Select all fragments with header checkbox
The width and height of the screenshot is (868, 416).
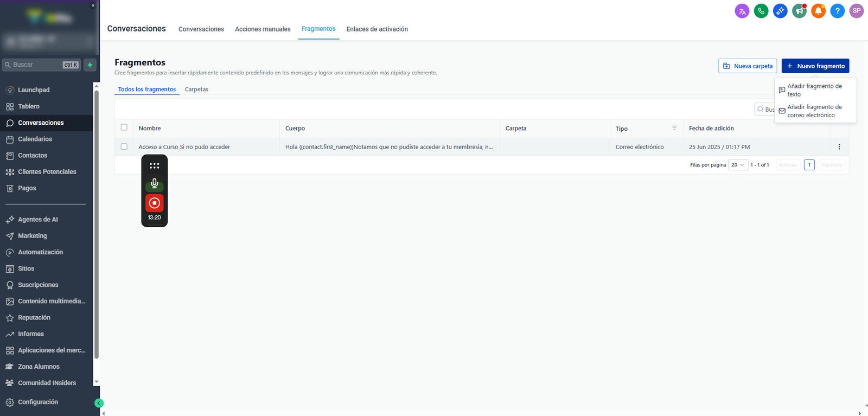pos(124,127)
